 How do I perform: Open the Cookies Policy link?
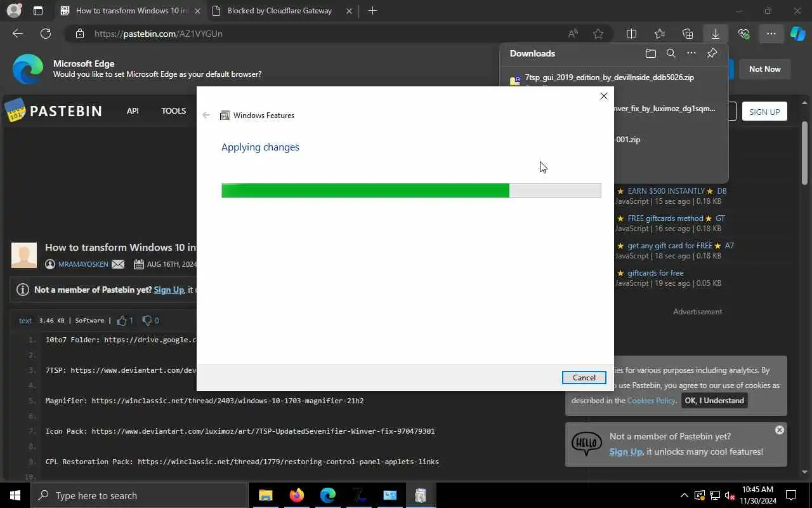[x=652, y=401]
